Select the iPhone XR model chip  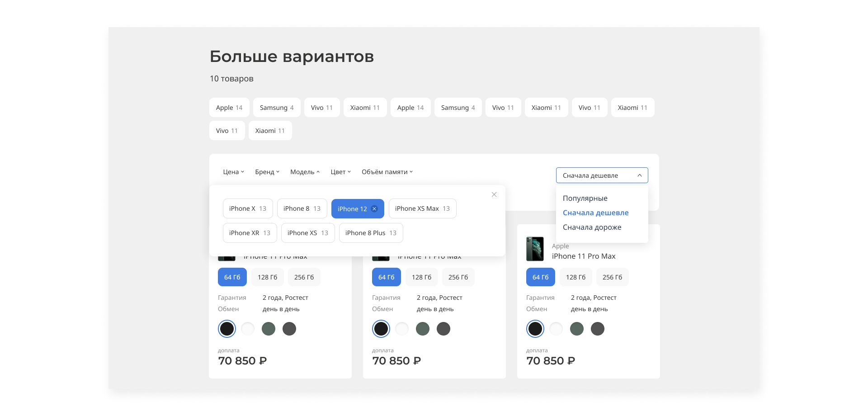pos(250,233)
